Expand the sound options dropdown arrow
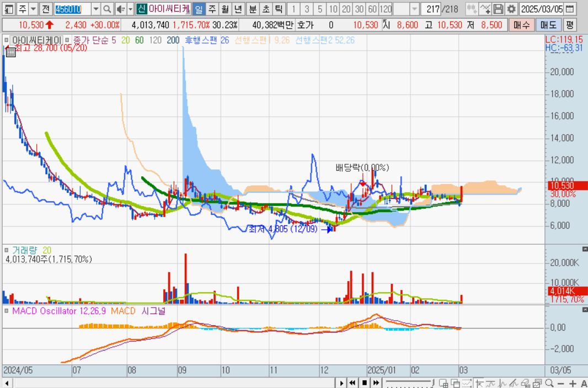 (130, 9)
